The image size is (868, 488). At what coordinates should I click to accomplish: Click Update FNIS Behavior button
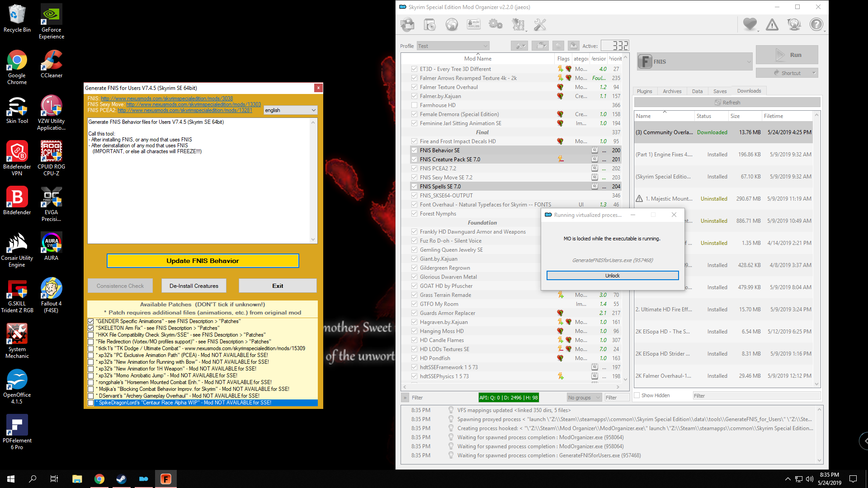203,261
